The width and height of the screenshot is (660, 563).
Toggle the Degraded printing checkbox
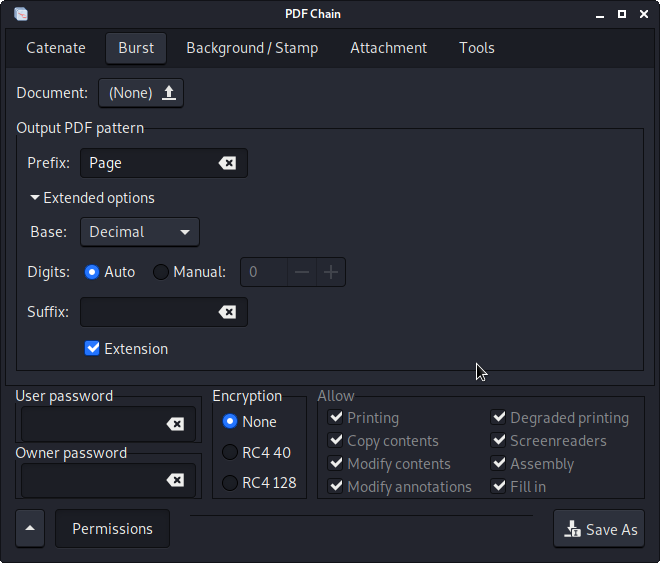tap(499, 417)
